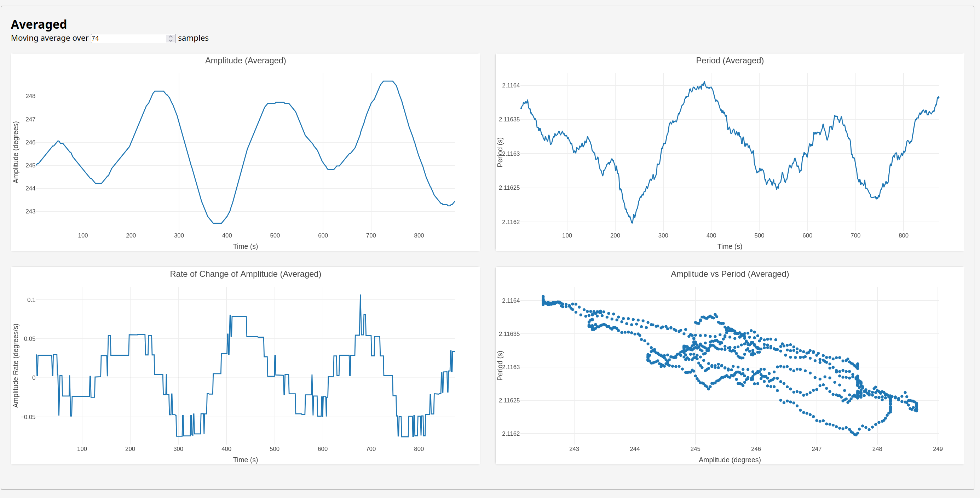
Task: Click the "Averaged" section heading
Action: 39,24
